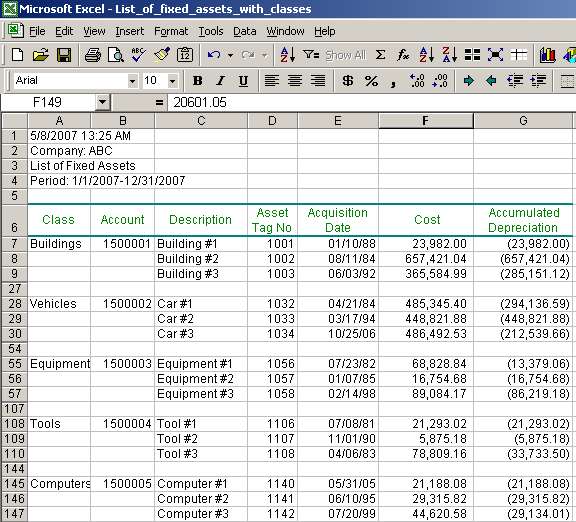
Task: Open the File menu
Action: pos(37,31)
